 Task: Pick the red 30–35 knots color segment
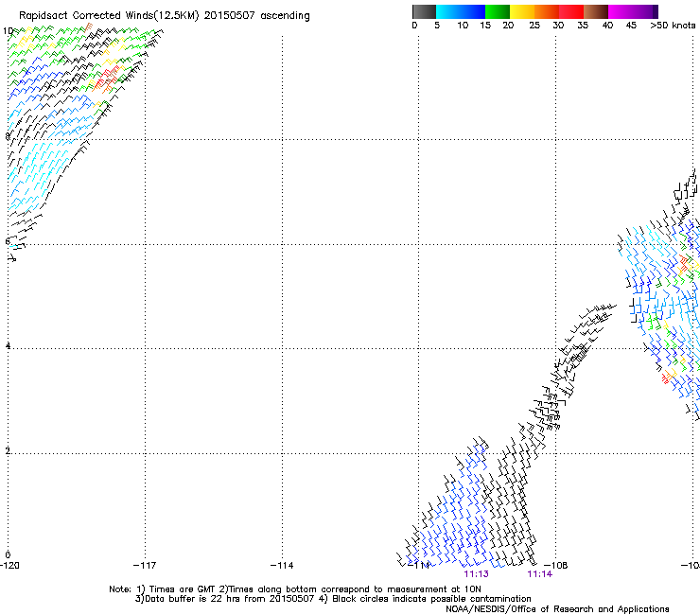tap(571, 11)
